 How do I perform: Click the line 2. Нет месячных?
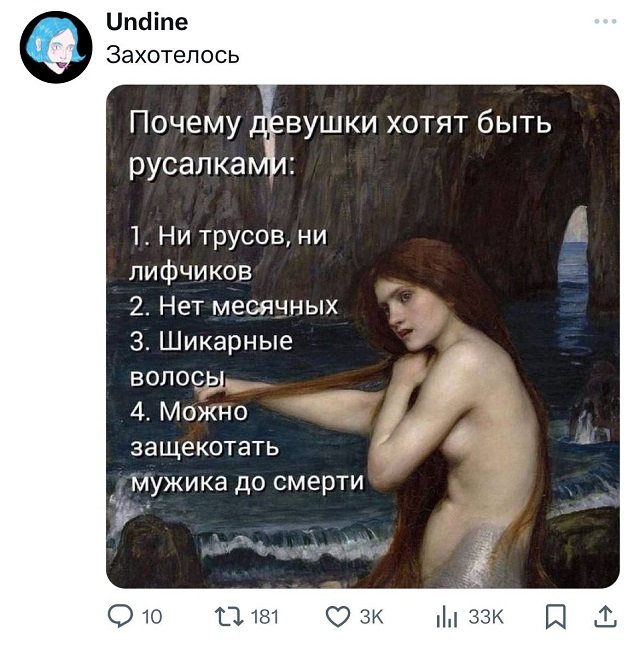(234, 307)
